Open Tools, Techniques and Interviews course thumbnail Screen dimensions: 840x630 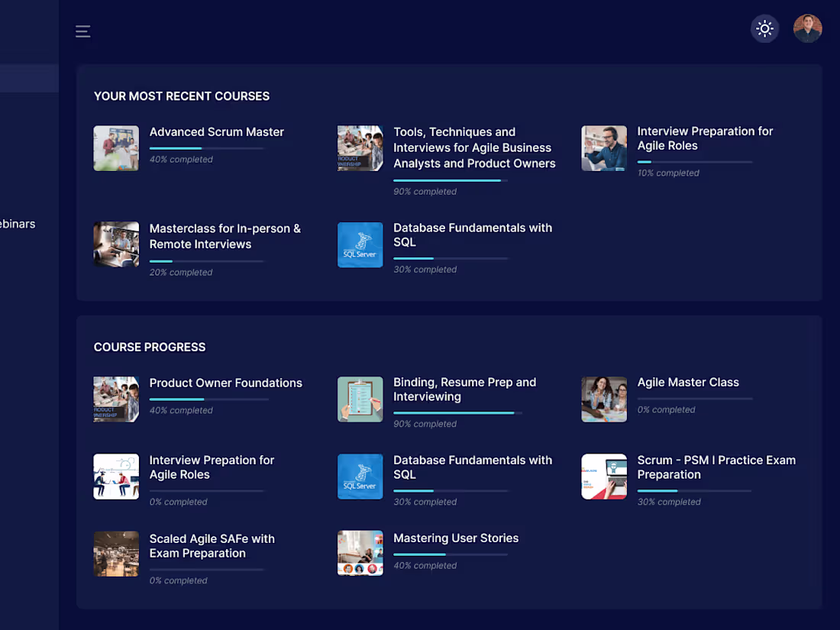pyautogui.click(x=360, y=148)
